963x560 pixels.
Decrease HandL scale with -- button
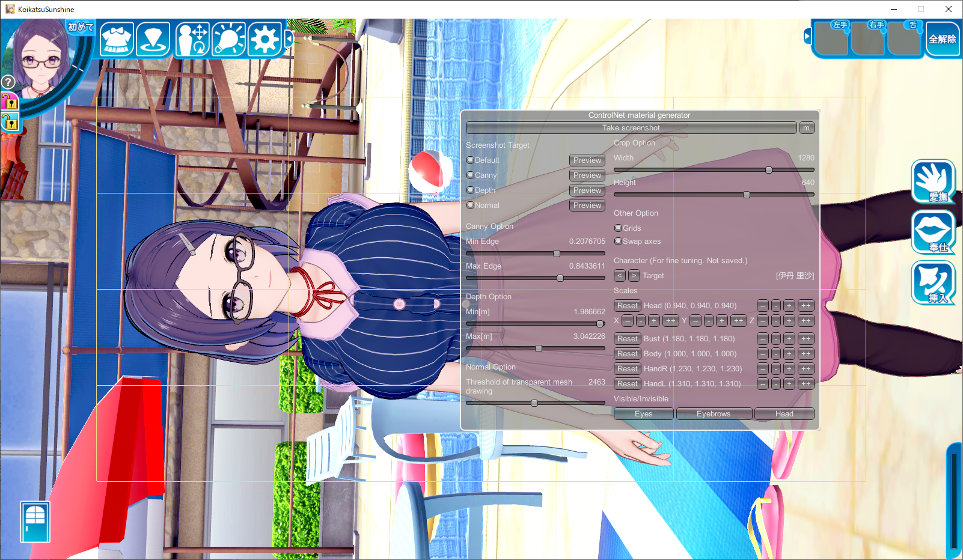(x=763, y=384)
